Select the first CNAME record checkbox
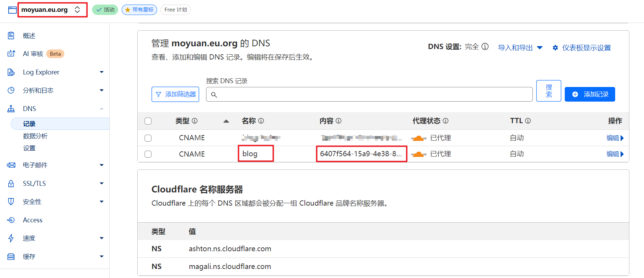The image size is (644, 278). pos(148,138)
